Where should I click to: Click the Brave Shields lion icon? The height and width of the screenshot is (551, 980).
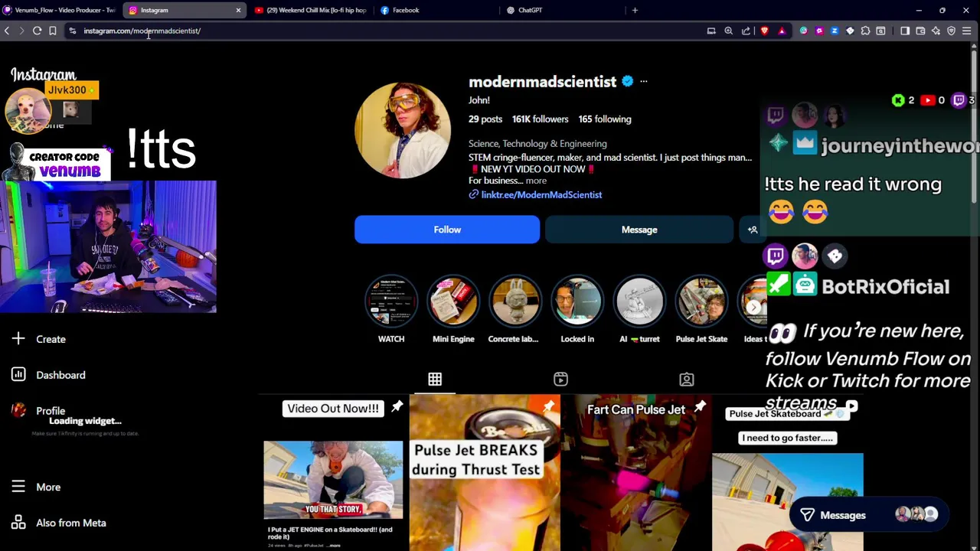(764, 31)
